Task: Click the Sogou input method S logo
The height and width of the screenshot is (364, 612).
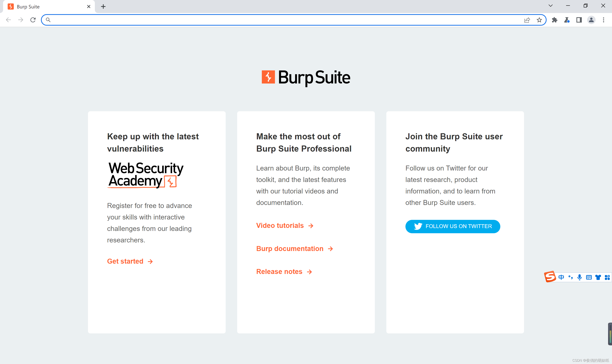Action: (550, 277)
